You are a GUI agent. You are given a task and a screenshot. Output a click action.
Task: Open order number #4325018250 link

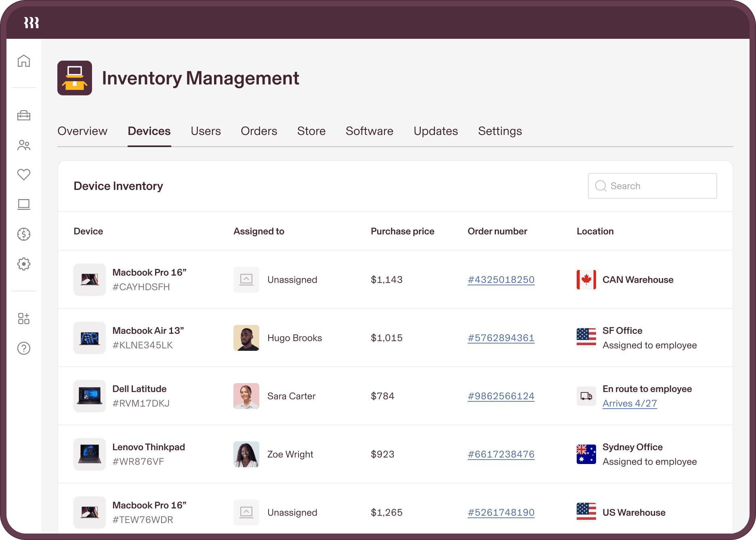501,280
